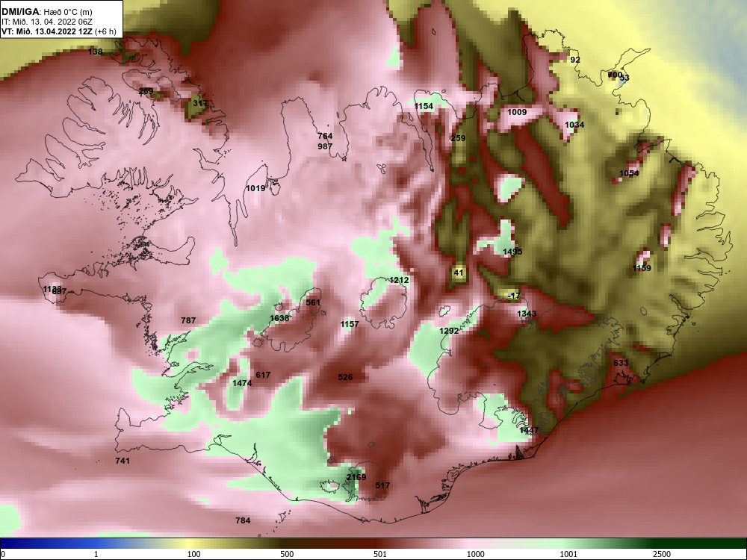Click the map value 987
This screenshot has width=747, height=560.
tap(325, 146)
